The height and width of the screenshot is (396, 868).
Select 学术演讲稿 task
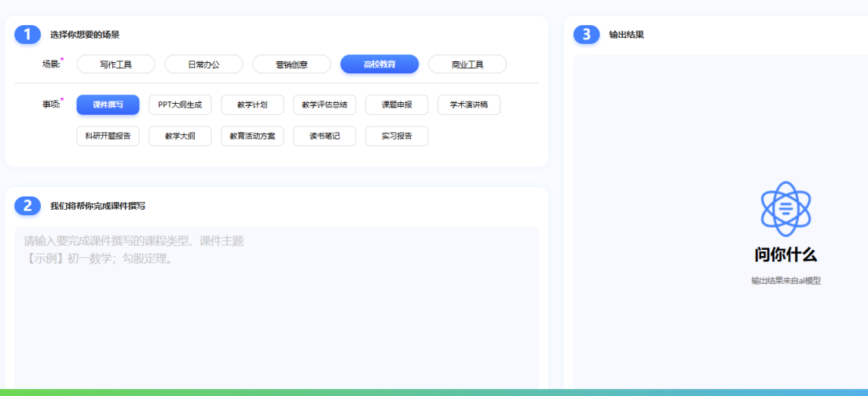[x=469, y=105]
